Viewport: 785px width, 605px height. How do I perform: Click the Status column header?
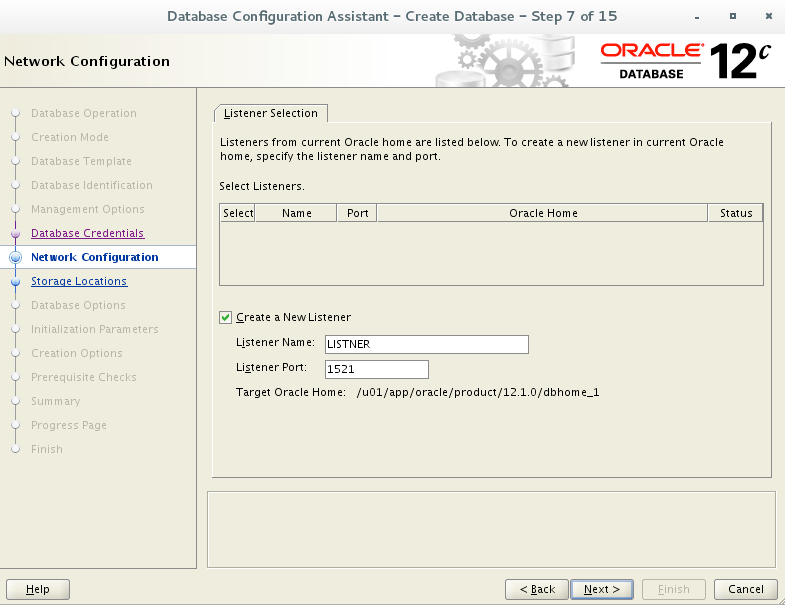[x=735, y=213]
